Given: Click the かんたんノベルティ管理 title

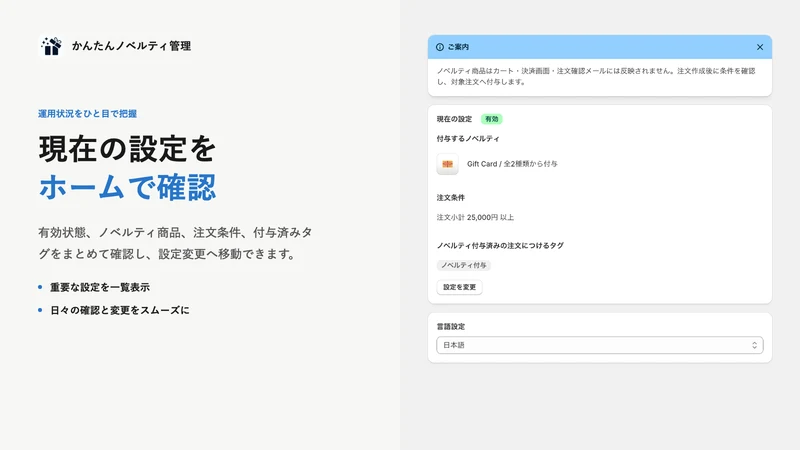Looking at the screenshot, I should click(131, 46).
